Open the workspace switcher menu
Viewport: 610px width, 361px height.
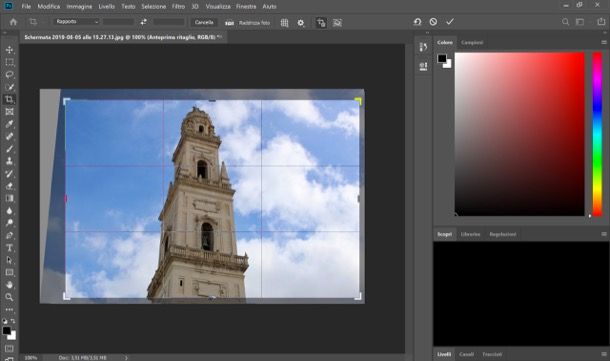tap(580, 22)
